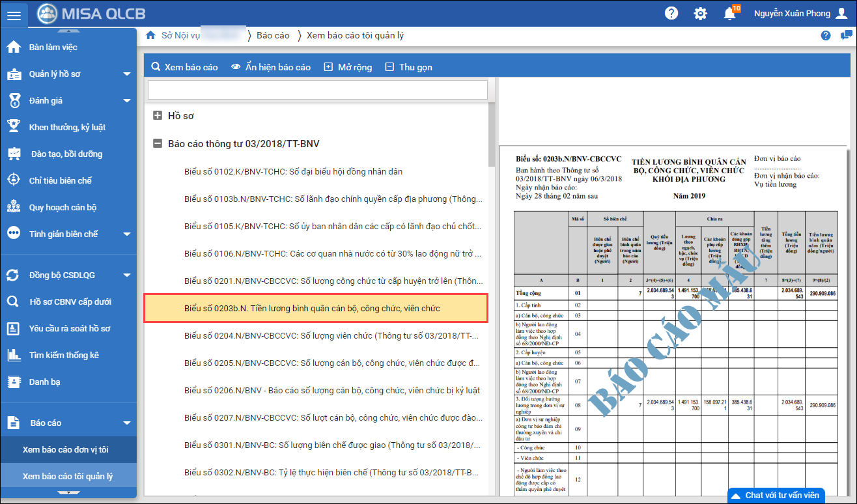
Task: Click the Mở rộng button
Action: (348, 67)
